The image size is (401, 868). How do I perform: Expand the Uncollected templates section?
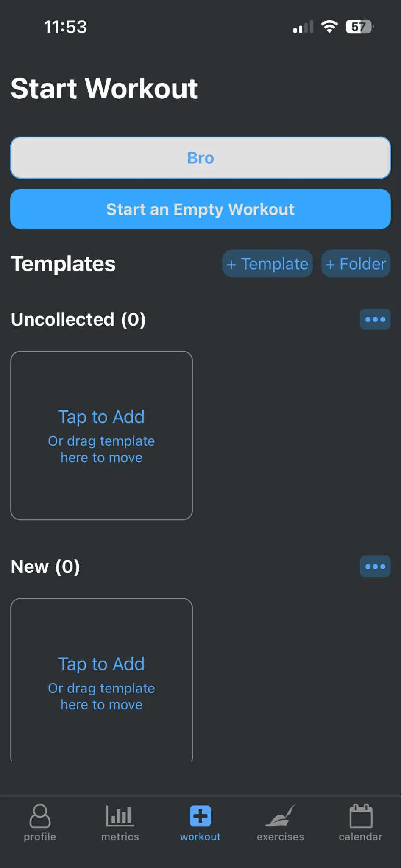click(78, 319)
